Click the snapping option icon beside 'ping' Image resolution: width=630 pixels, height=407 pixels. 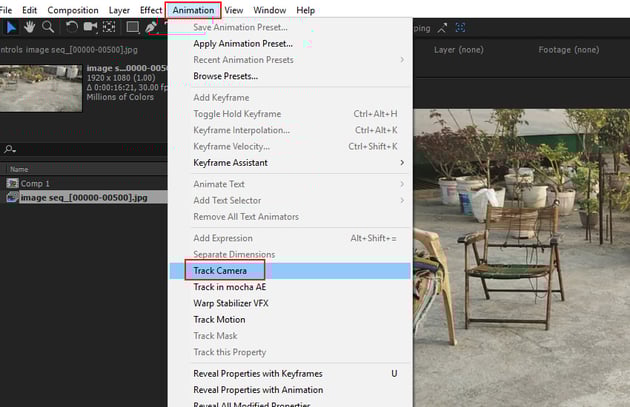pyautogui.click(x=442, y=28)
